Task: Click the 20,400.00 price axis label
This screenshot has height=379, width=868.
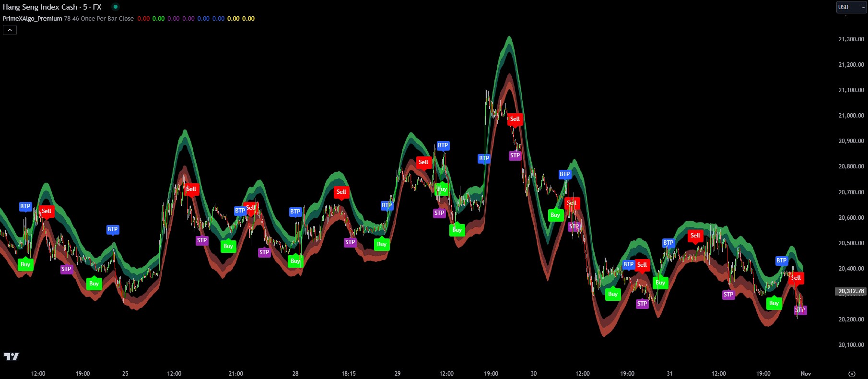Action: [x=851, y=269]
